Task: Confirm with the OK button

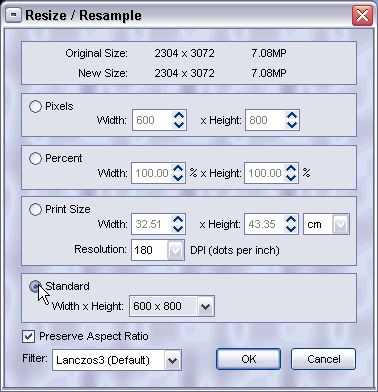Action: pyautogui.click(x=248, y=359)
